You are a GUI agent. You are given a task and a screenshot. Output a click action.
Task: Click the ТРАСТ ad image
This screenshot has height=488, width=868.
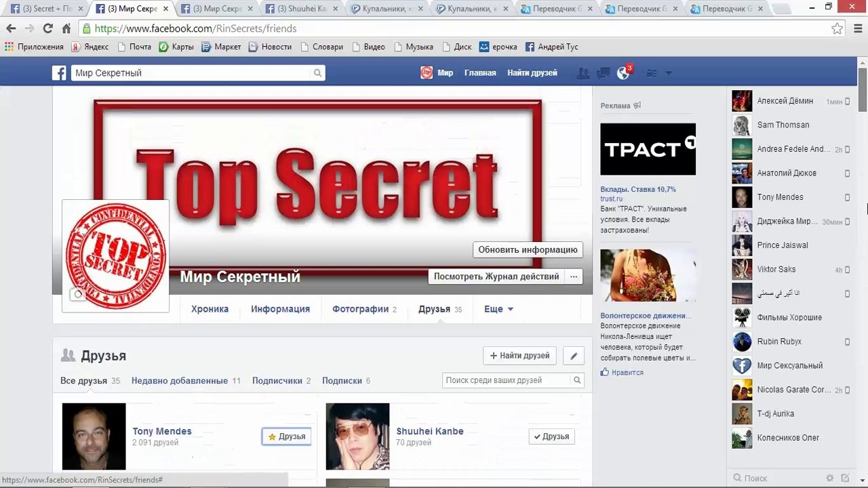[648, 149]
